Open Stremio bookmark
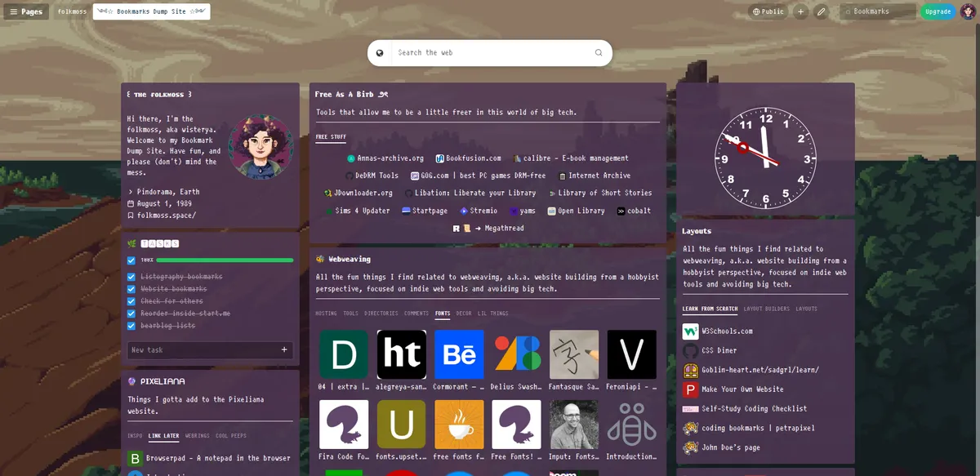Image resolution: width=980 pixels, height=476 pixels. (x=479, y=211)
